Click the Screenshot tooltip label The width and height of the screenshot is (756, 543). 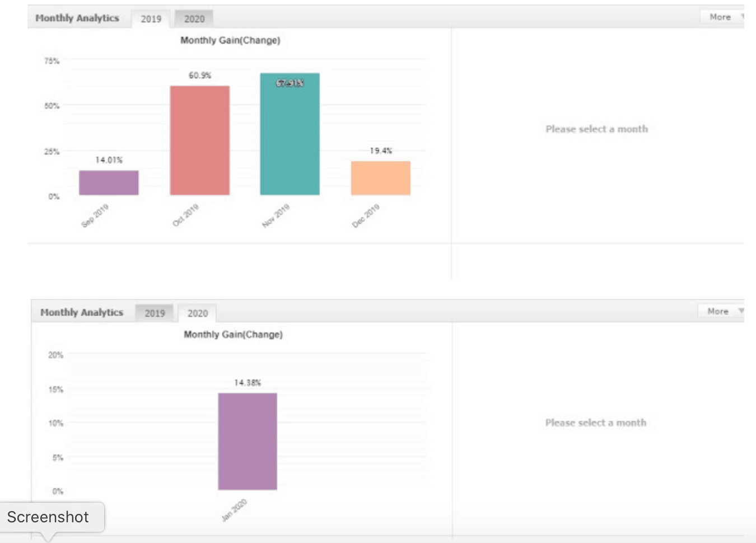[x=48, y=517]
